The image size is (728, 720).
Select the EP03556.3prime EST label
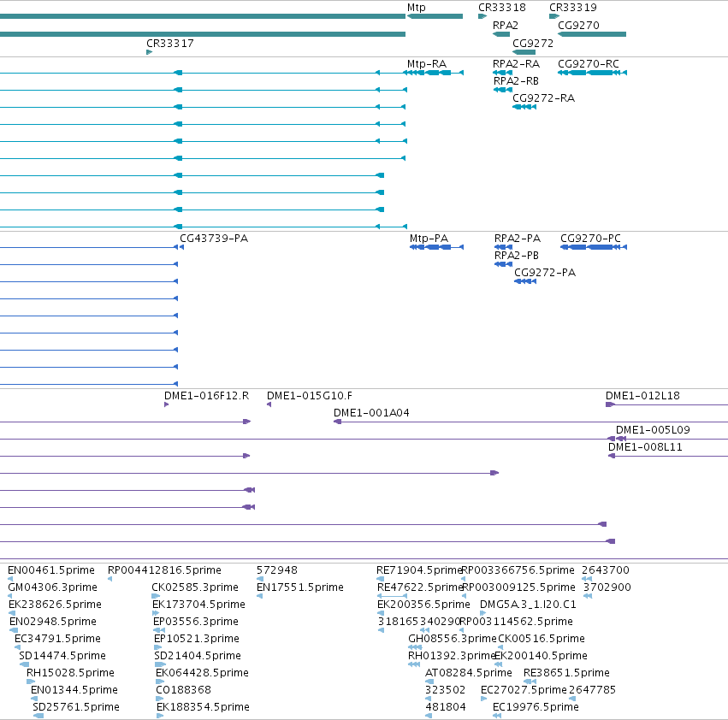pyautogui.click(x=196, y=622)
